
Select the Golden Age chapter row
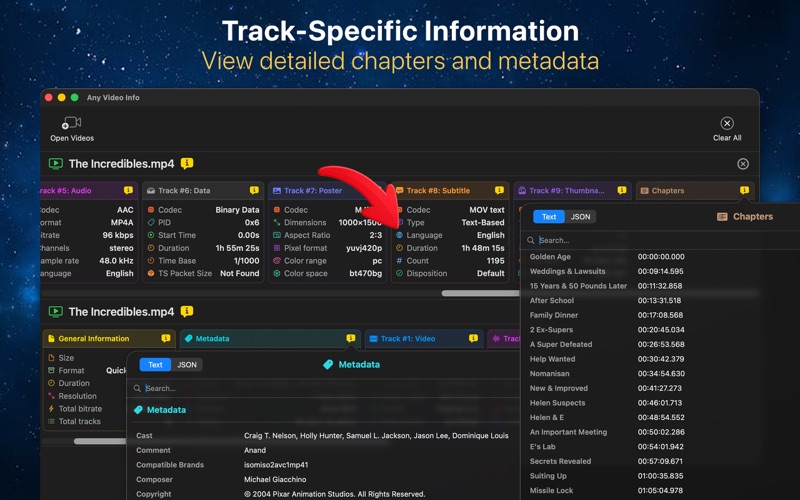point(658,257)
